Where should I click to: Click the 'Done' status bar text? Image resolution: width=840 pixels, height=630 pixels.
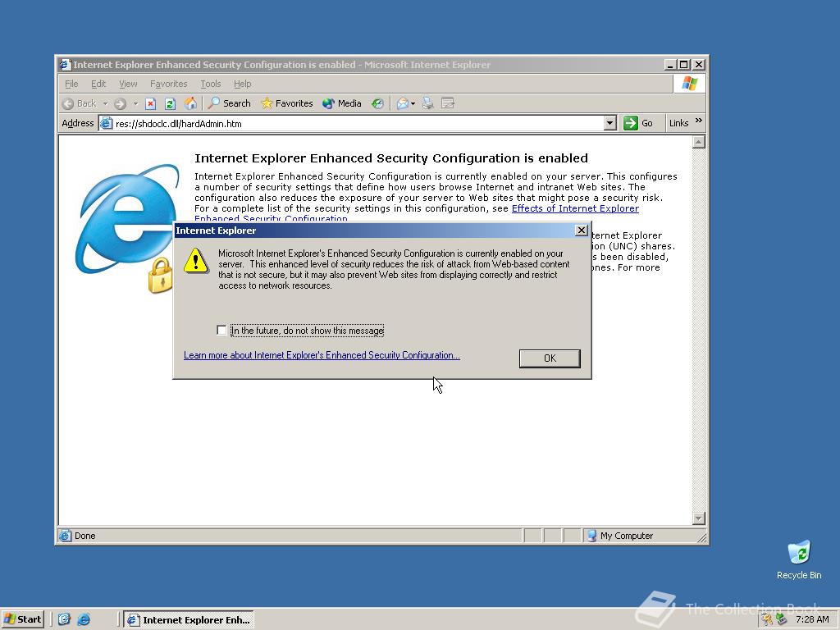point(84,536)
